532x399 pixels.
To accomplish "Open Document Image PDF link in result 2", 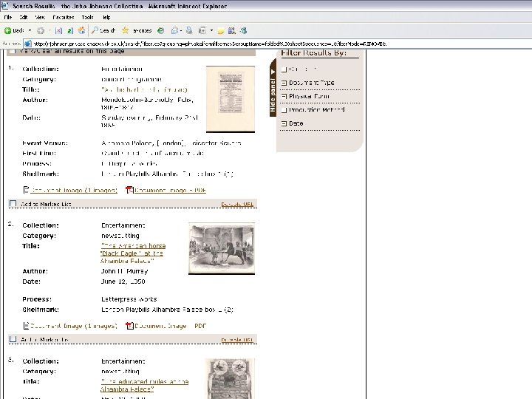I will click(171, 326).
